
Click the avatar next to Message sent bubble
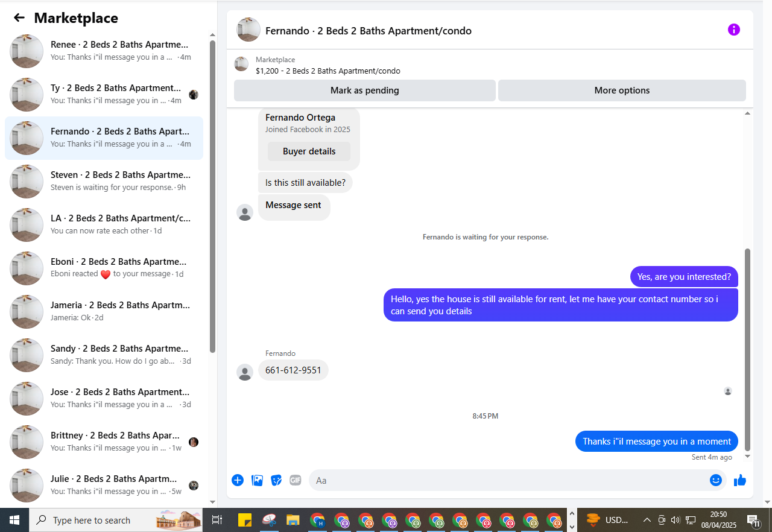[x=245, y=212]
